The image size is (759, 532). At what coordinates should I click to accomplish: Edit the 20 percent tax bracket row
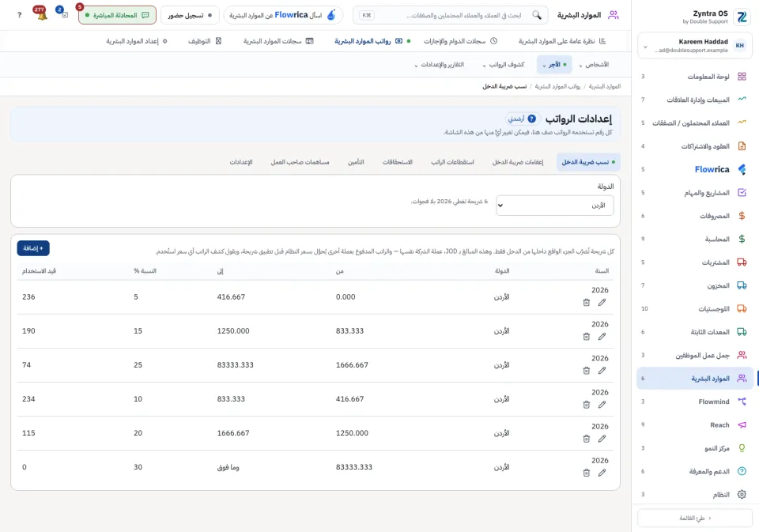(602, 439)
